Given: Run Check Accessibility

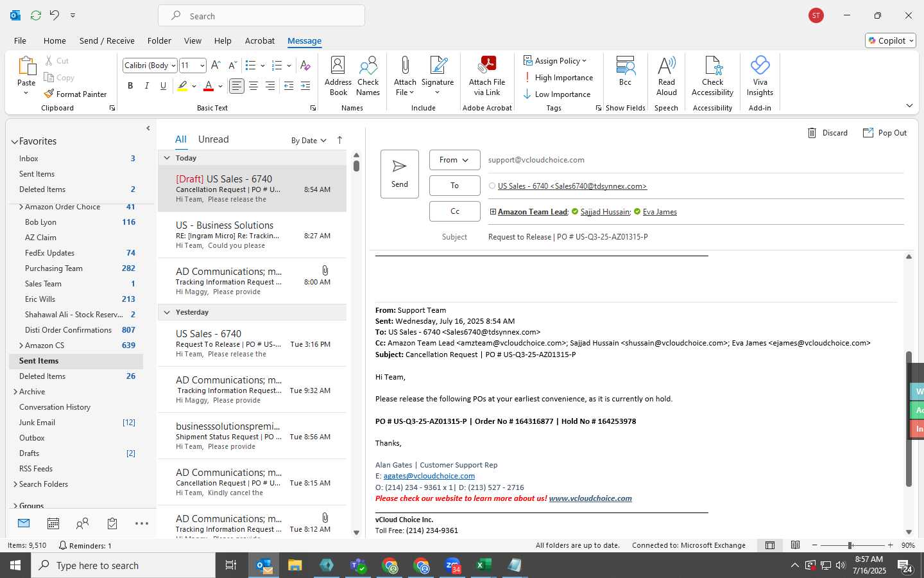Looking at the screenshot, I should pos(712,76).
